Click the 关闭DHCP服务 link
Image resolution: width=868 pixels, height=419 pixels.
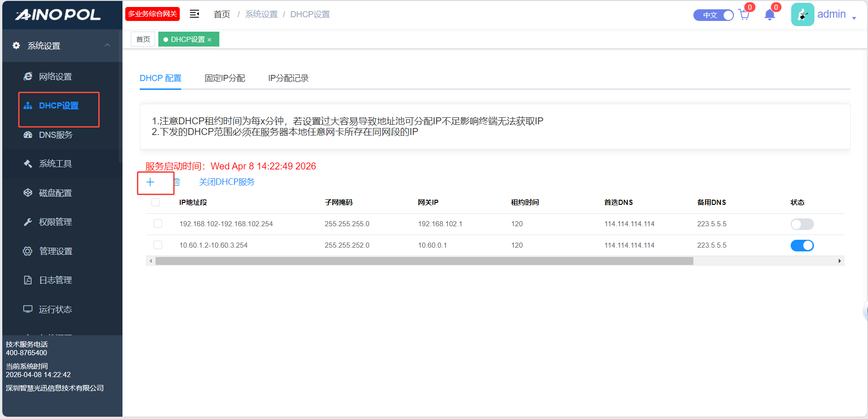click(227, 182)
